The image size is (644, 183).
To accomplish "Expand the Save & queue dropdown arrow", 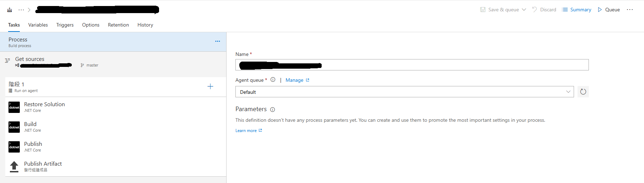I will point(524,10).
